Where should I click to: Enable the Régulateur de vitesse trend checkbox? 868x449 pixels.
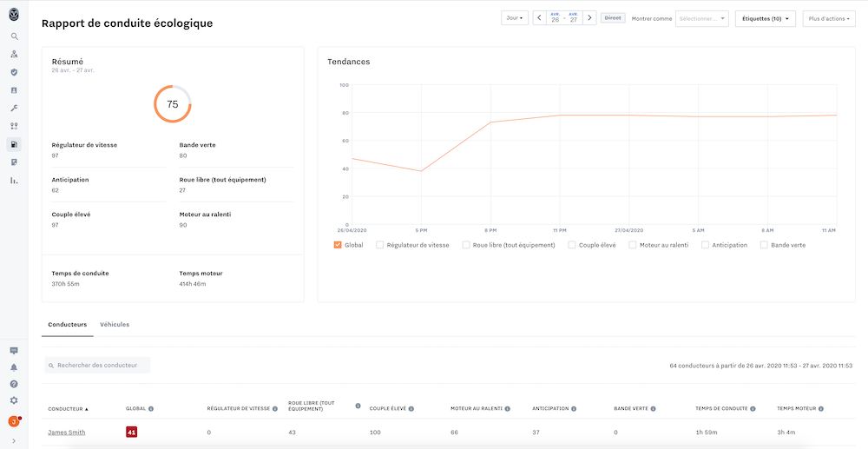point(380,245)
